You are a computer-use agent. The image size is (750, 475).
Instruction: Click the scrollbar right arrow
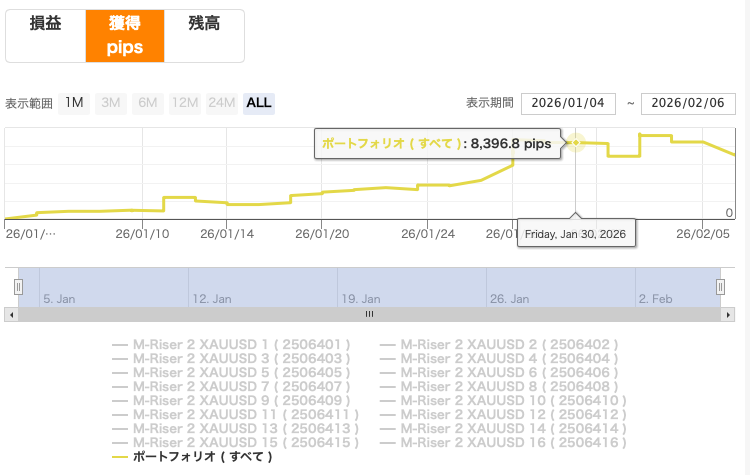click(727, 314)
